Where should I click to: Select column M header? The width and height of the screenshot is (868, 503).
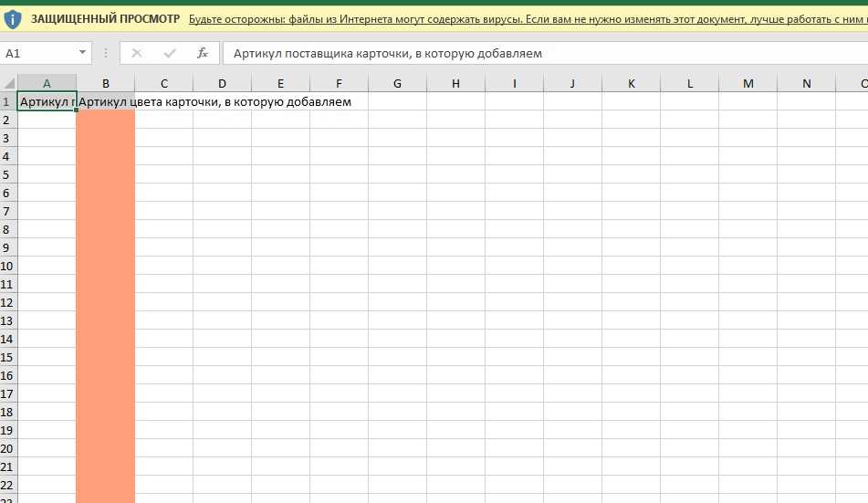pyautogui.click(x=748, y=84)
